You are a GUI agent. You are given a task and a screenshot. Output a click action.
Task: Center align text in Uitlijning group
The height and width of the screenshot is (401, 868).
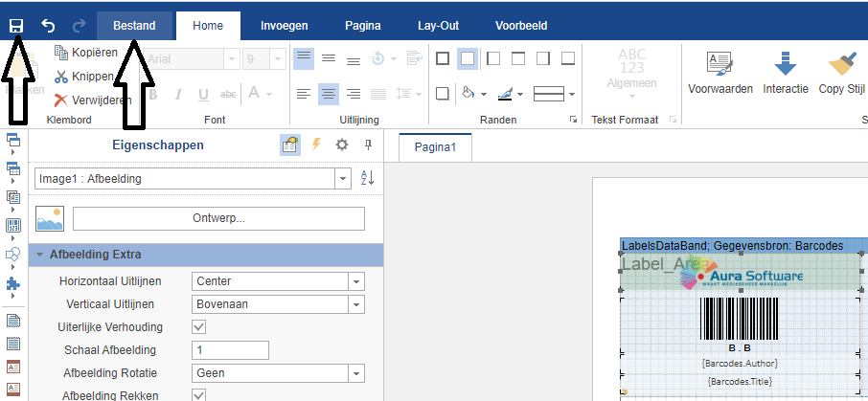click(x=329, y=94)
